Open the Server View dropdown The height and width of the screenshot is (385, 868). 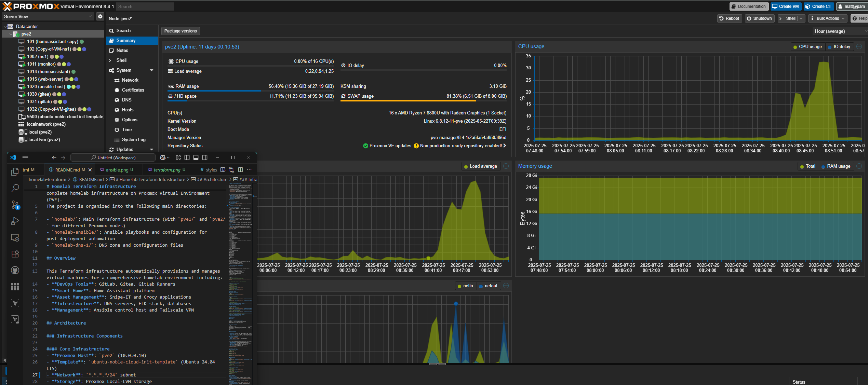48,16
